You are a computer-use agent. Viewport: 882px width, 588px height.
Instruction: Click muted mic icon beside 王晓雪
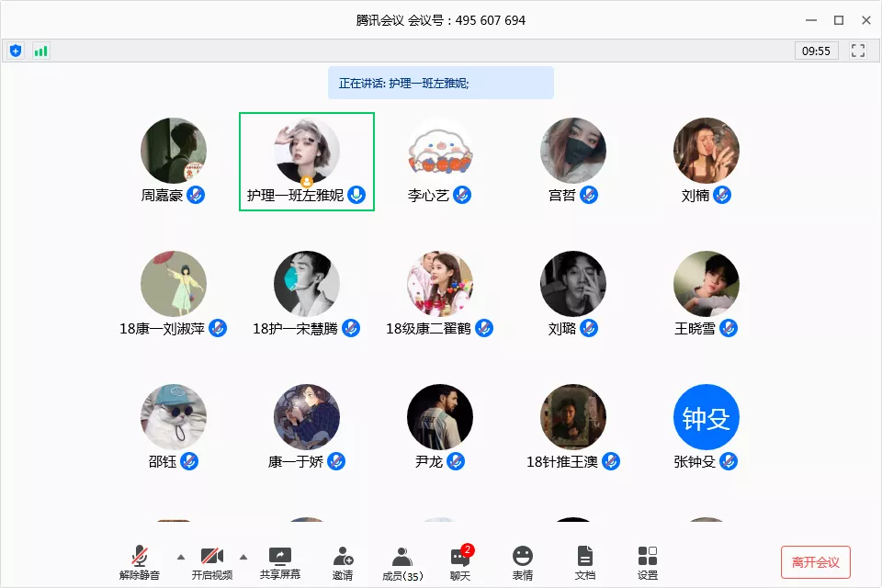coord(728,328)
